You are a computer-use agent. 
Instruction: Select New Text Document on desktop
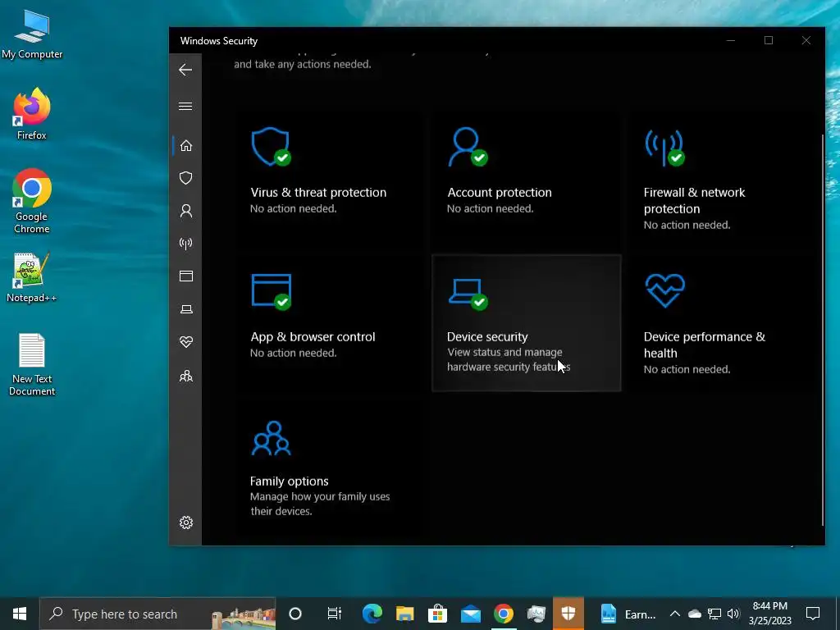[32, 365]
